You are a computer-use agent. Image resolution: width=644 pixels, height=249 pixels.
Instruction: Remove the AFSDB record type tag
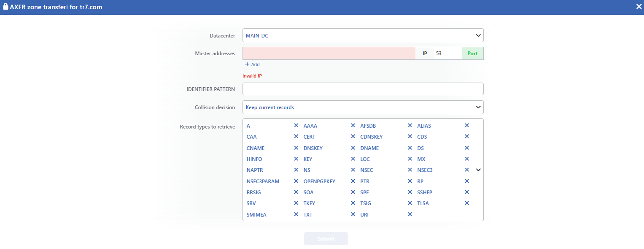tap(410, 126)
